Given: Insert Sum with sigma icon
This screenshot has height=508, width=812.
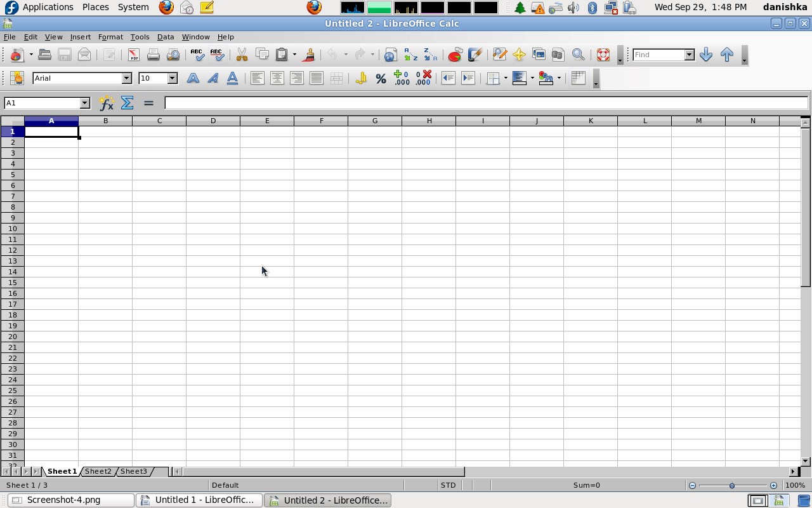Looking at the screenshot, I should point(127,103).
